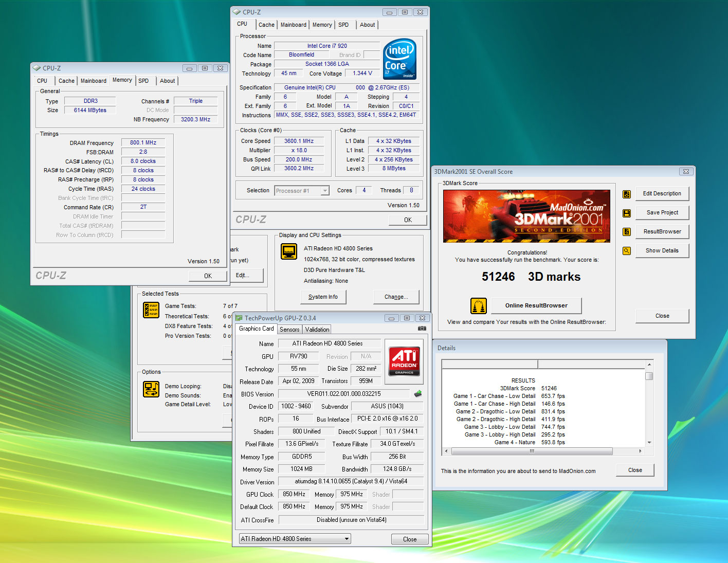The width and height of the screenshot is (728, 563).
Task: Click the ResultBrowser icon beside its button
Action: coord(626,232)
